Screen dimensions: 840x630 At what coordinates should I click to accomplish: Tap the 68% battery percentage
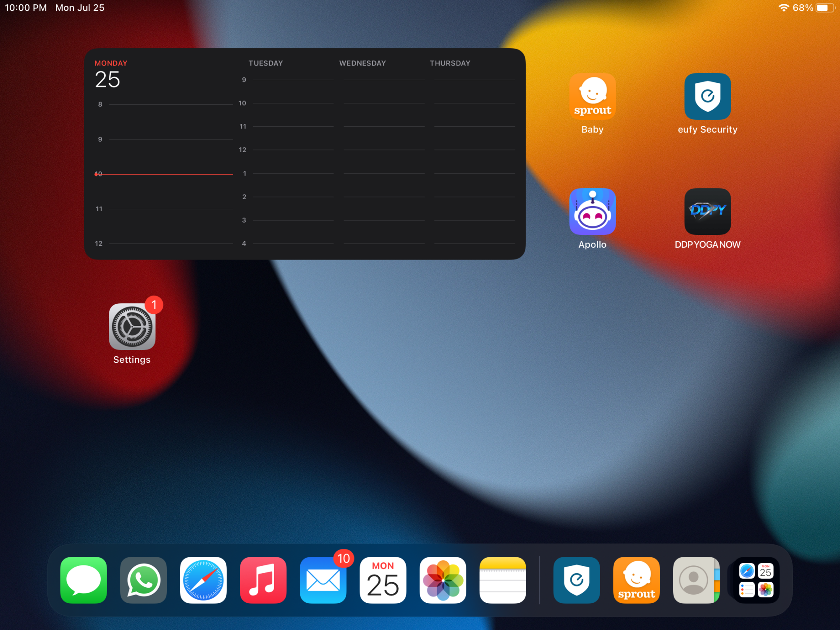click(803, 8)
